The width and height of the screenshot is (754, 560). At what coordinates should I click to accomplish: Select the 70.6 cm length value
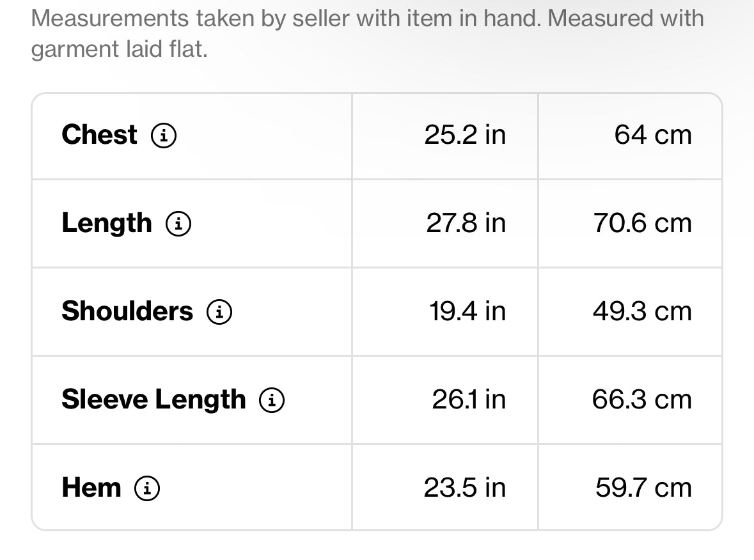point(643,223)
